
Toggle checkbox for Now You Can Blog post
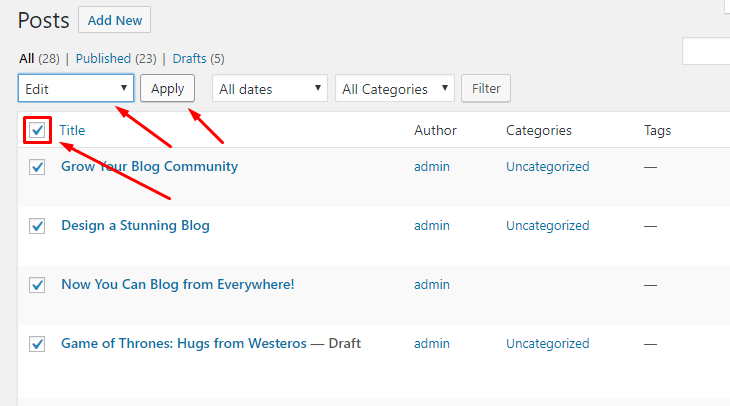[x=37, y=285]
